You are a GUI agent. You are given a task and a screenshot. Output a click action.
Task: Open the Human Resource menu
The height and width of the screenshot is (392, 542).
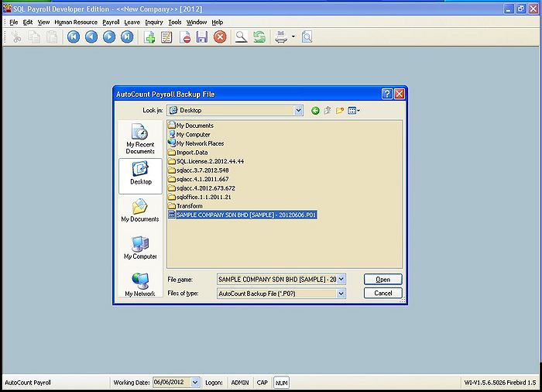tap(76, 22)
